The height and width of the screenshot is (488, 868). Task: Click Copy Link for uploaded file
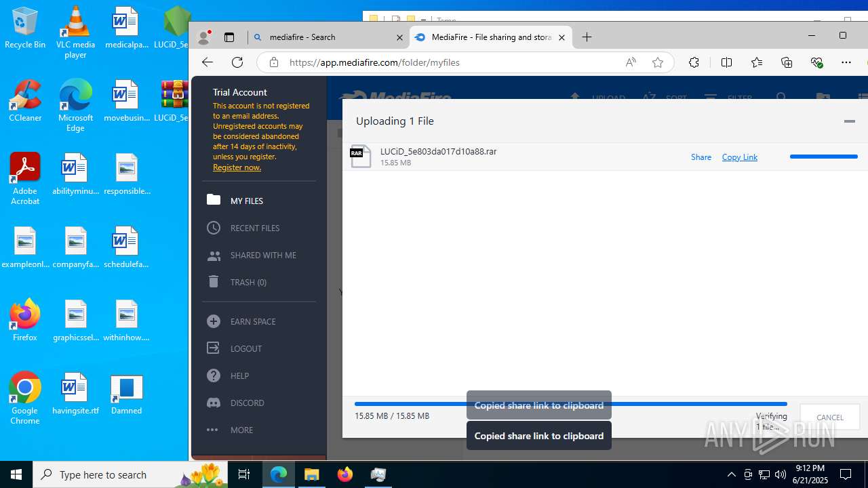point(739,157)
